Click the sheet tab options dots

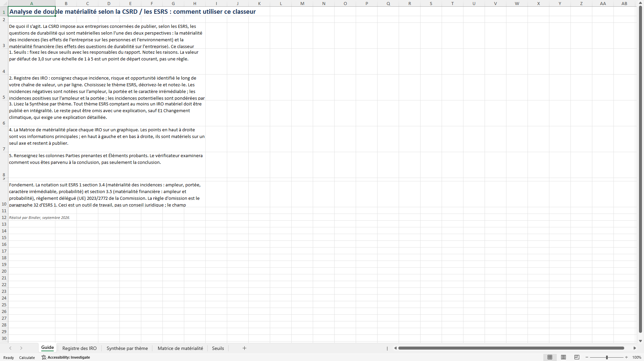[387, 349]
